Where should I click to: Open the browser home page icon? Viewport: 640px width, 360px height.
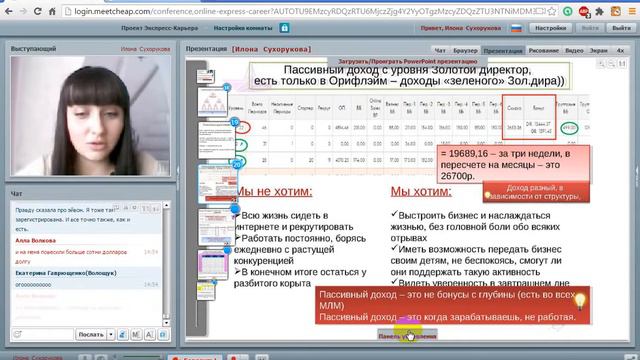52,11
